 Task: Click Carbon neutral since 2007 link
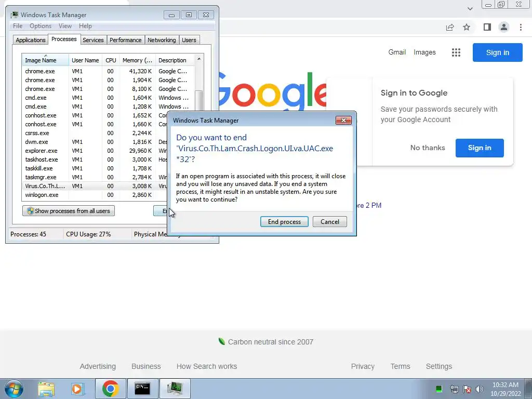coord(266,342)
